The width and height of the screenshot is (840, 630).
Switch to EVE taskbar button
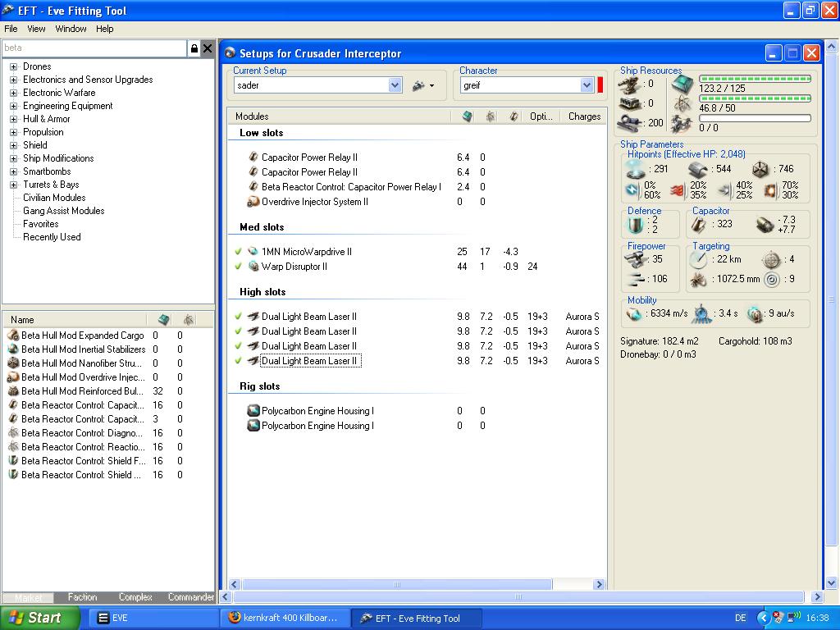tap(152, 618)
